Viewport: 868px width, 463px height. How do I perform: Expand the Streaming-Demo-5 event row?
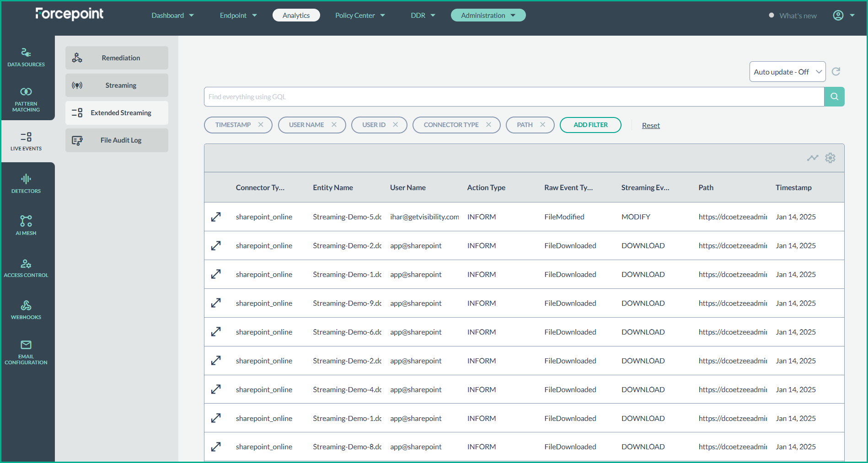coord(216,217)
